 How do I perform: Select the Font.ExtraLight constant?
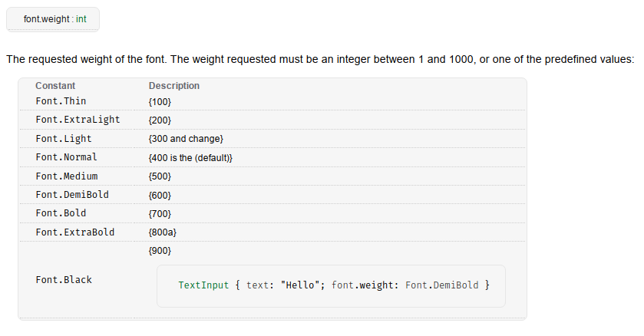pyautogui.click(x=78, y=120)
